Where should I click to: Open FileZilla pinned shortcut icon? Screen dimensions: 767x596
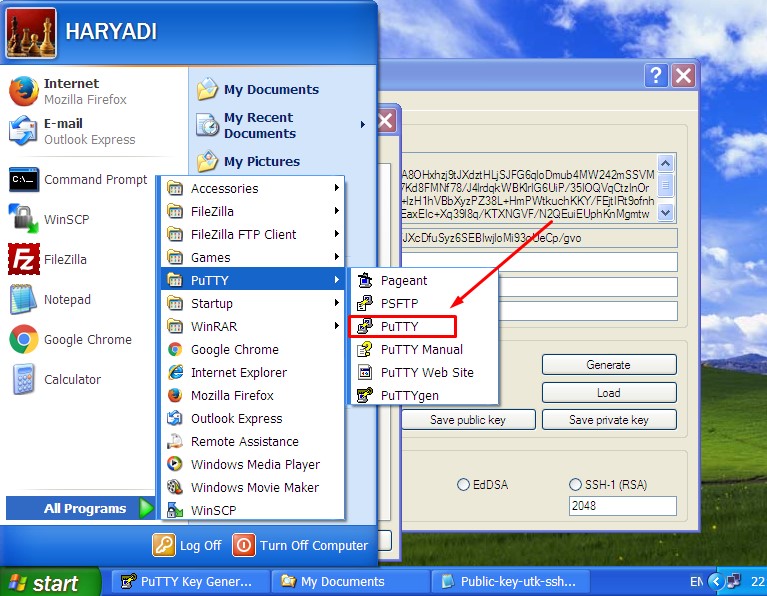(x=23, y=259)
